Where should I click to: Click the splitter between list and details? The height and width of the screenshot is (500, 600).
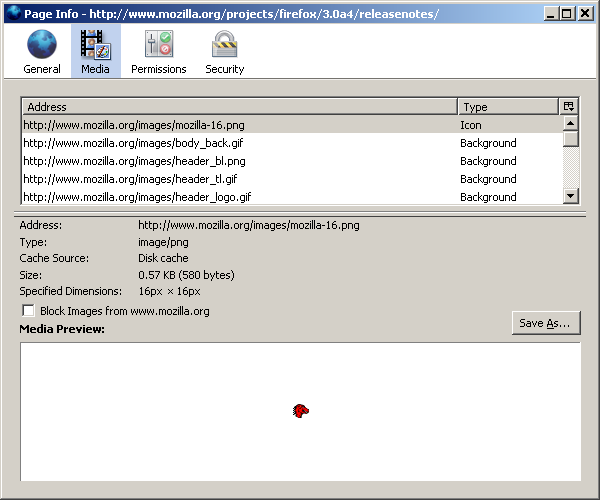pyautogui.click(x=300, y=214)
